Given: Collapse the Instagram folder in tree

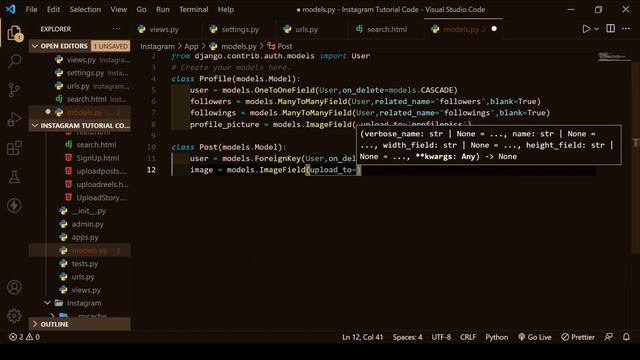Looking at the screenshot, I should (x=80, y=303).
